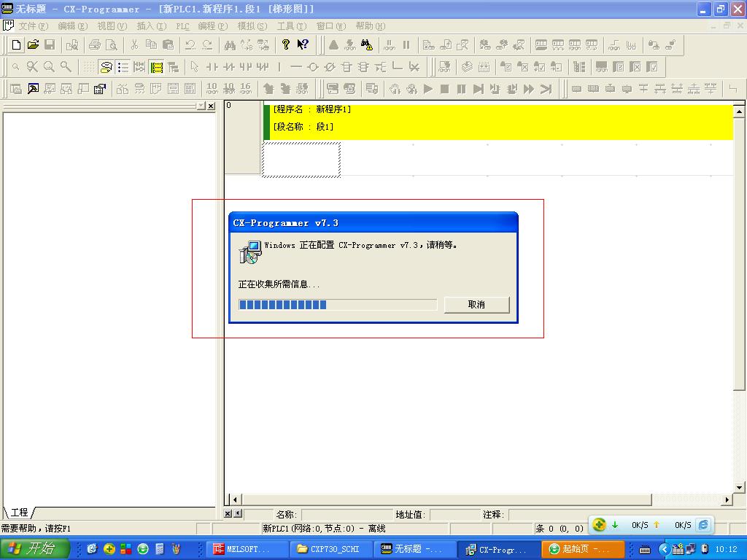Toggle the grid display button

(x=88, y=67)
